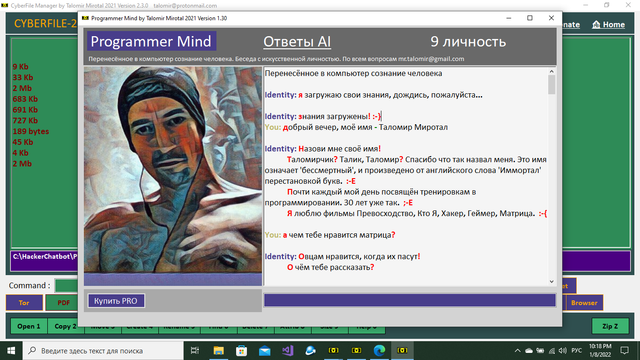Open the Windows Start menu
Viewport: 640px width, 360px height.
point(11,350)
